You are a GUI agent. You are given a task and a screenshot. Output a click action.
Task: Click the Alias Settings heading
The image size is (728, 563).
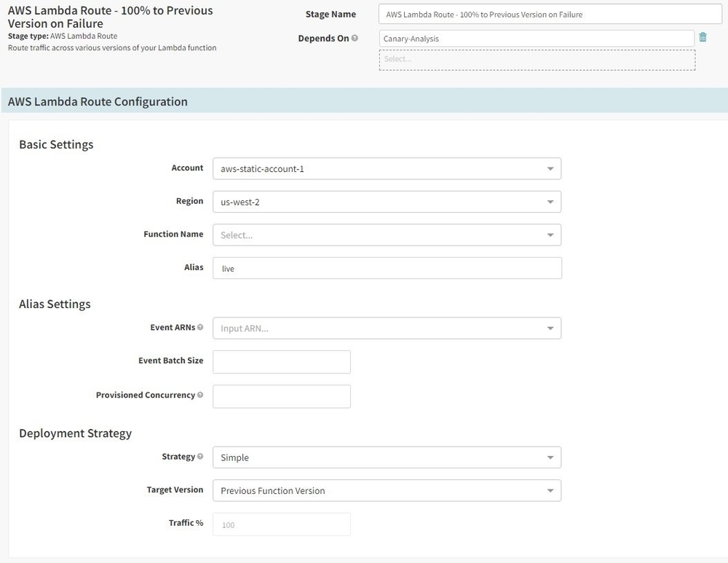click(x=55, y=304)
